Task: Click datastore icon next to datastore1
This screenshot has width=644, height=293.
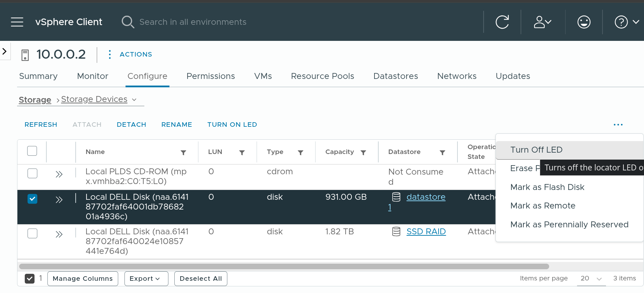Action: click(x=396, y=197)
